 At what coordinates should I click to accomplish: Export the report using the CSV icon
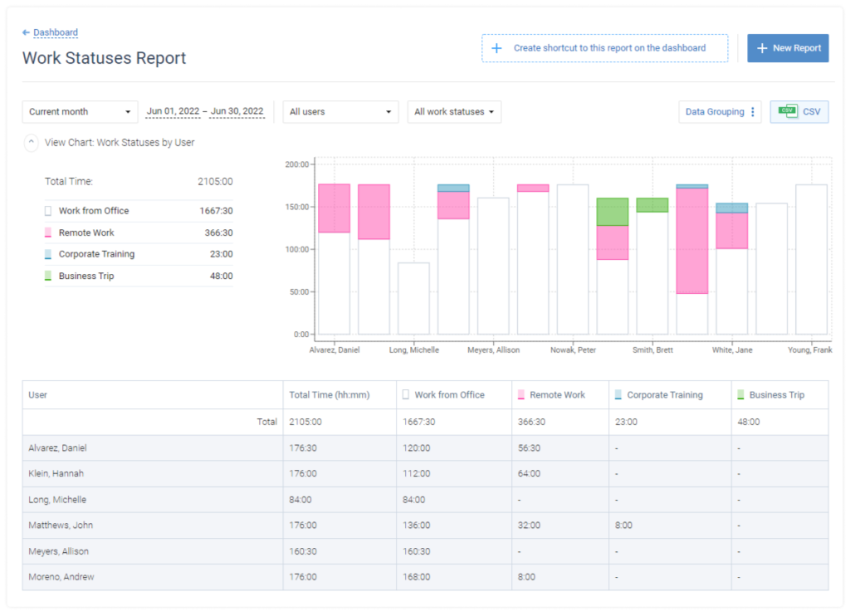tap(788, 111)
